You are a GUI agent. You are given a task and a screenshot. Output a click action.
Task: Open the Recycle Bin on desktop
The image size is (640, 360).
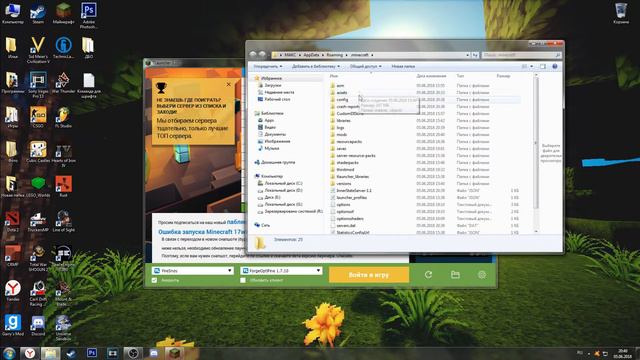tap(621, 12)
